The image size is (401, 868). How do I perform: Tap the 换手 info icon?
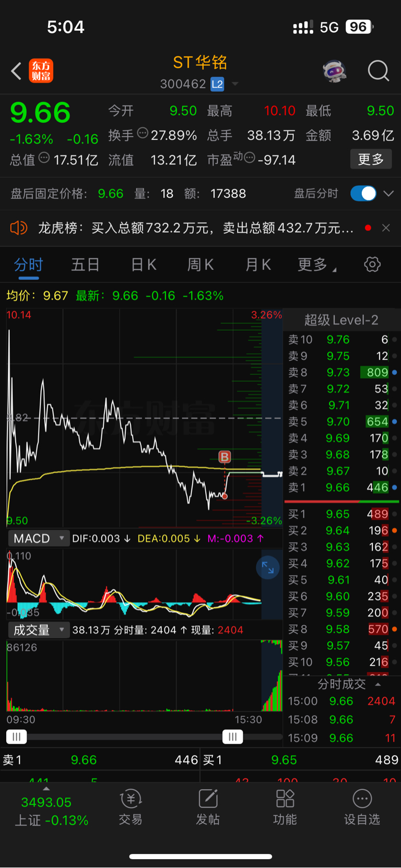pos(143,134)
